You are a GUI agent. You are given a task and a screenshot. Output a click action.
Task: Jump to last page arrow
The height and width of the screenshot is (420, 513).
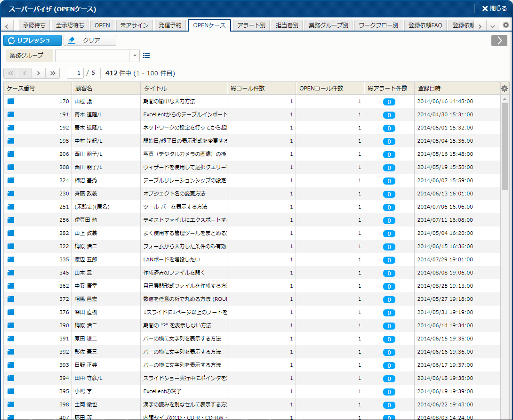tap(52, 73)
